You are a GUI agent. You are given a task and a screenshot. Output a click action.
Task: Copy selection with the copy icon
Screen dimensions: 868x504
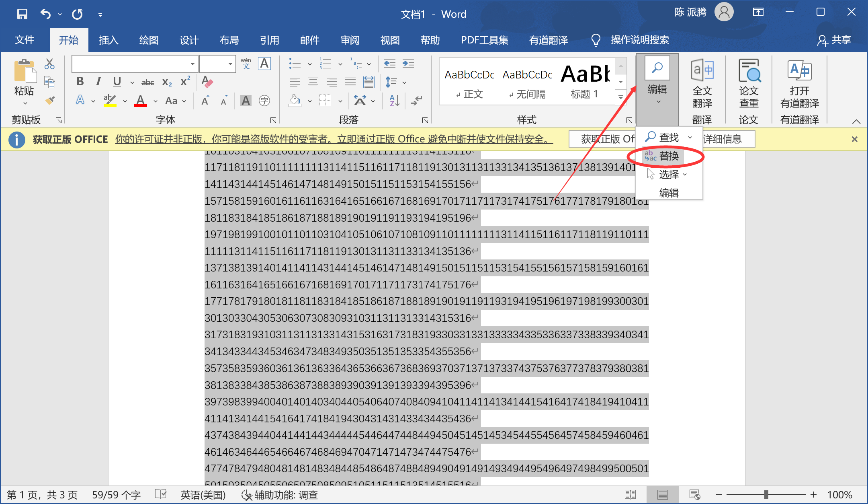point(49,82)
